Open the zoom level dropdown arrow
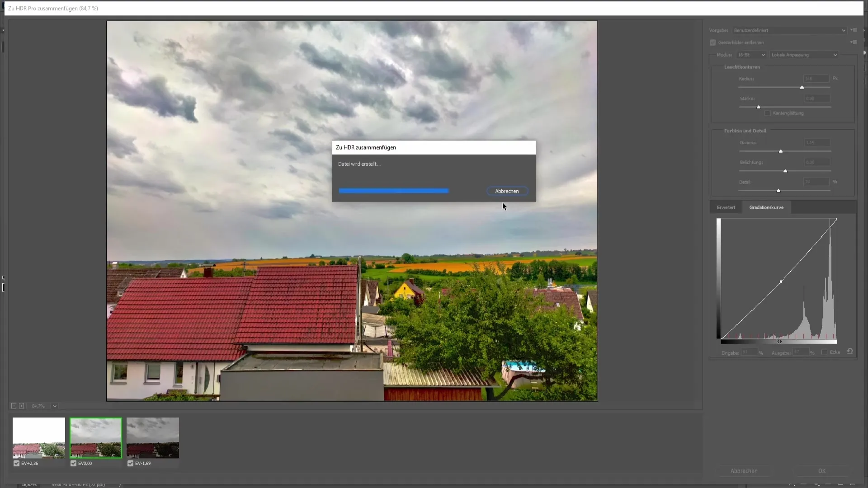 tap(55, 406)
